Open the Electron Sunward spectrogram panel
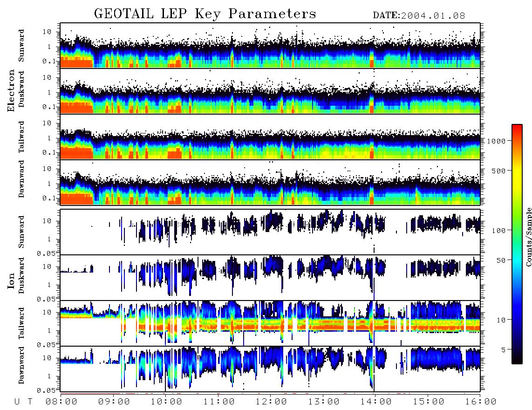The width and height of the screenshot is (532, 410). point(270,46)
